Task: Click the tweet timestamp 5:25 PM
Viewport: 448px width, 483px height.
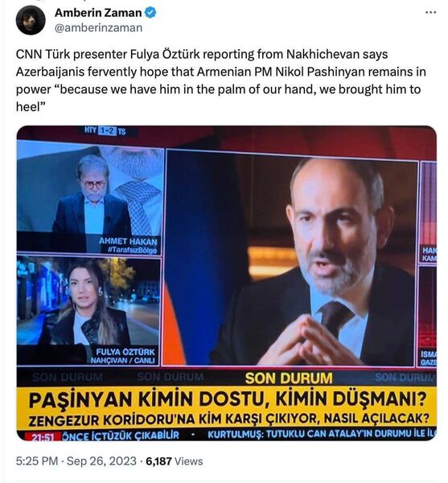Action: [x=37, y=461]
